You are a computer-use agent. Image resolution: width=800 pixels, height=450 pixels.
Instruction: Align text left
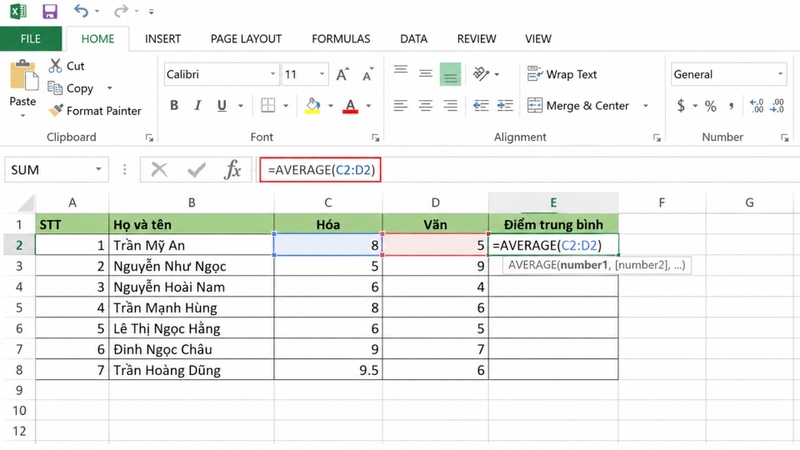click(401, 106)
